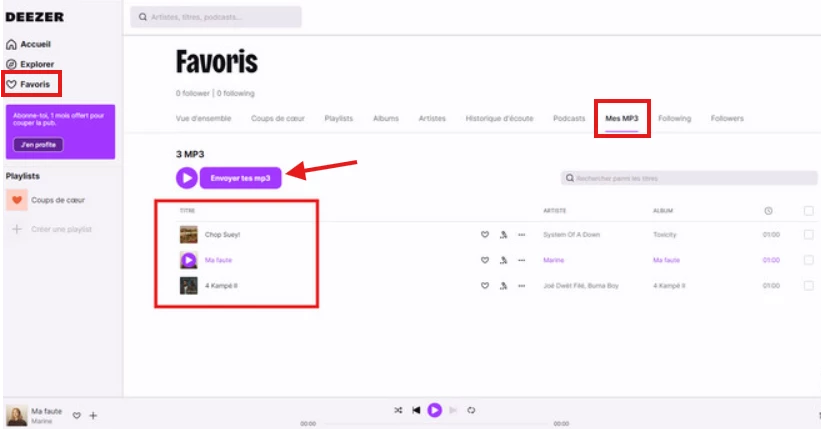The height and width of the screenshot is (429, 821).
Task: Click the Créer une playlist label
Action: point(61,229)
